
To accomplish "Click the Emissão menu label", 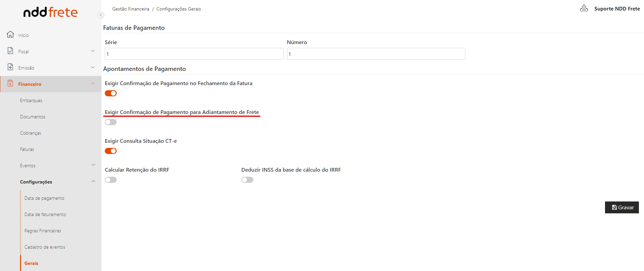I will click(26, 68).
